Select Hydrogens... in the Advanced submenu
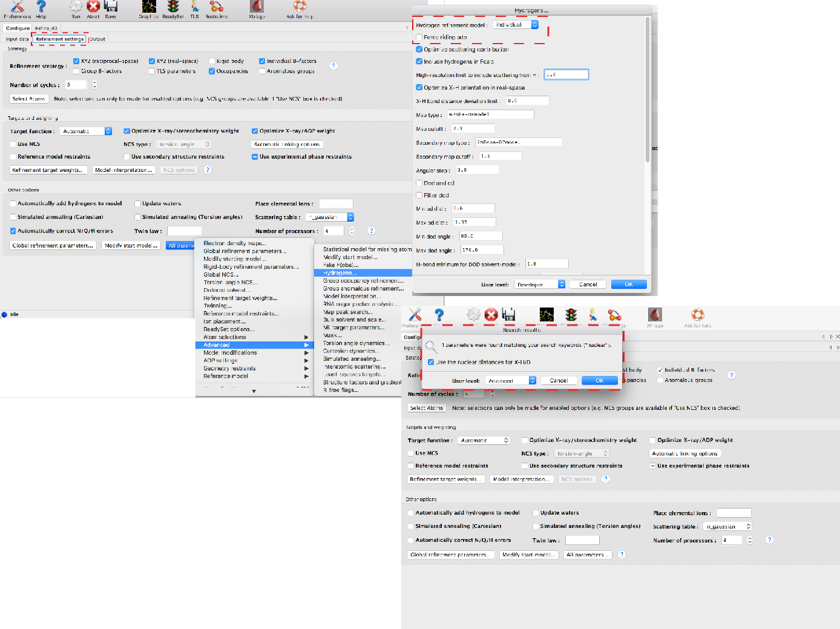This screenshot has width=840, height=629. (x=340, y=273)
